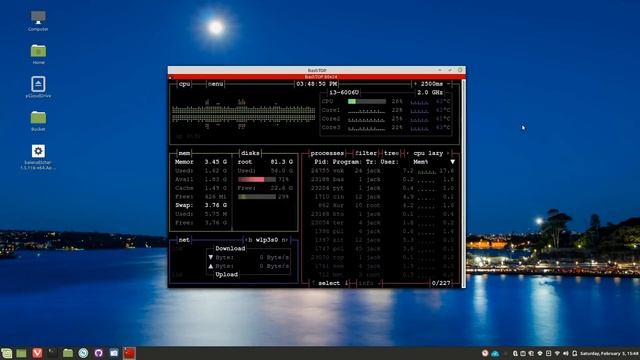The image size is (640, 360).
Task: Click the 'net' box label
Action: click(x=184, y=240)
